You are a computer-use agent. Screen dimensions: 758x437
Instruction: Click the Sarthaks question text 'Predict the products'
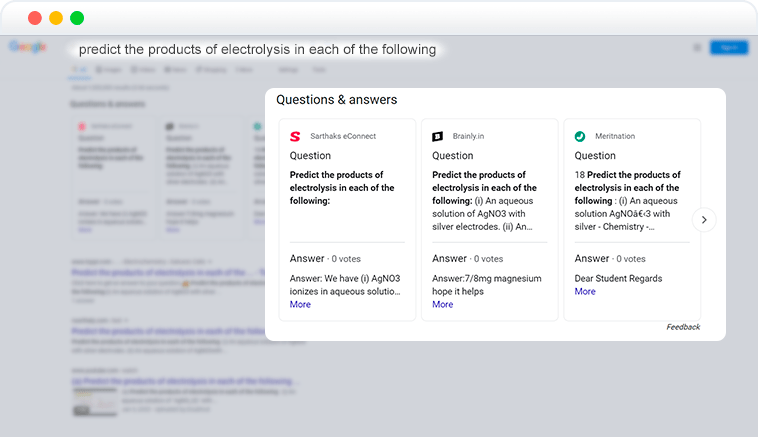(342, 188)
